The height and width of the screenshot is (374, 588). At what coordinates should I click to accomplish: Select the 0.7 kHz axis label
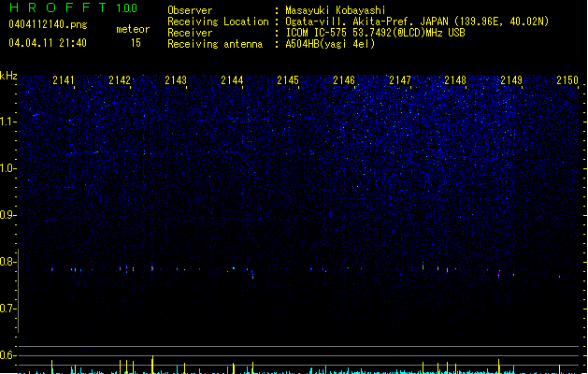[8, 309]
